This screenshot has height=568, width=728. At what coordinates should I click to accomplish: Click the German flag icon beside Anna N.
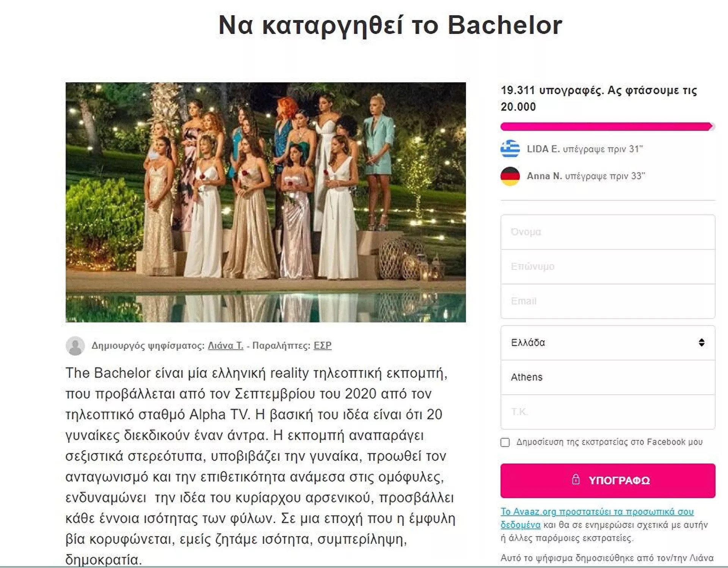coord(510,176)
